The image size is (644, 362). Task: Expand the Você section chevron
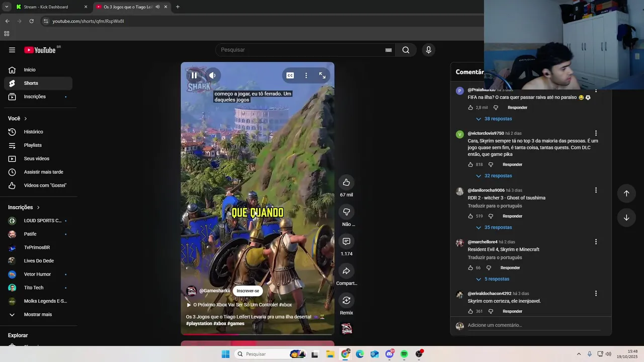[x=25, y=119]
